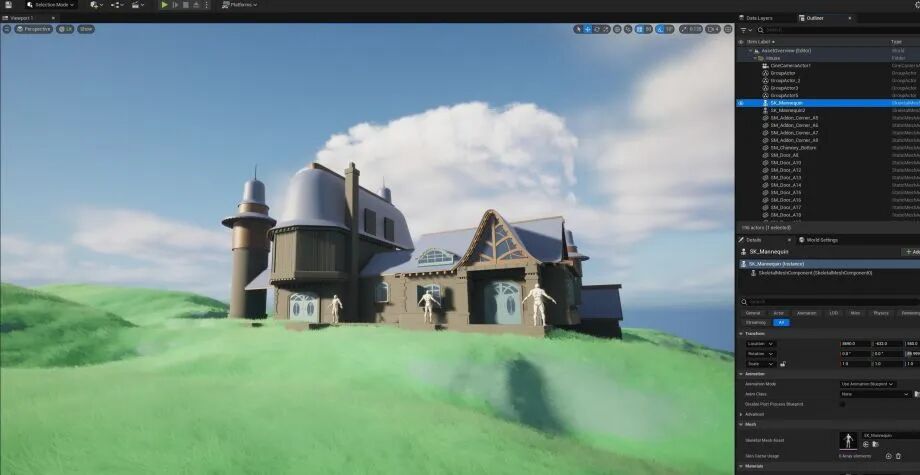Image resolution: width=920 pixels, height=475 pixels.
Task: Toggle Disable Post Process Blueprint checkbox
Action: point(843,404)
